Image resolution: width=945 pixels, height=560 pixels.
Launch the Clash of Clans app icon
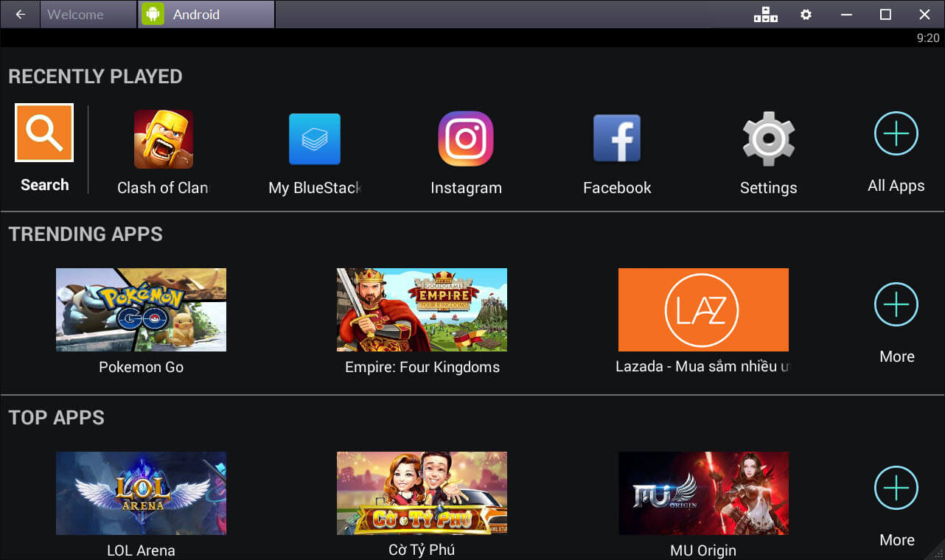[x=163, y=139]
